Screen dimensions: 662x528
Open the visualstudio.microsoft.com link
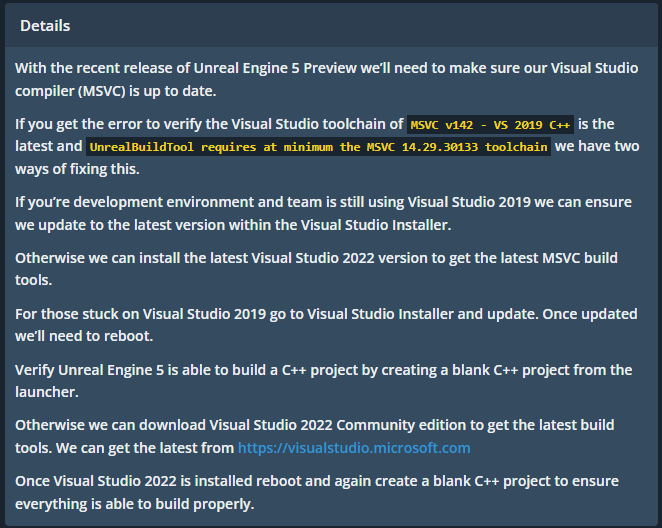354,448
